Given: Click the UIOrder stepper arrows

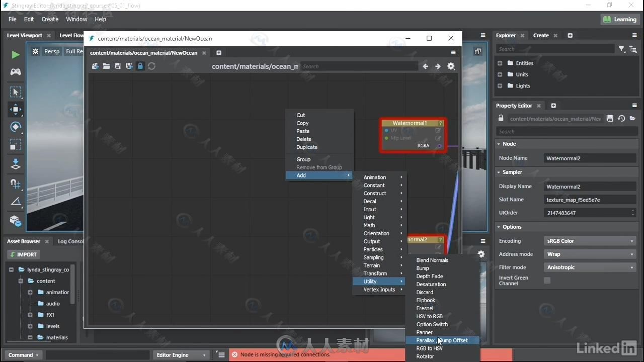Looking at the screenshot, I should point(633,213).
